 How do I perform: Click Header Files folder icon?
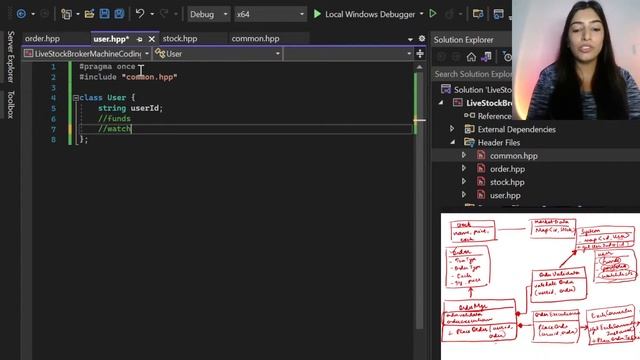469,142
